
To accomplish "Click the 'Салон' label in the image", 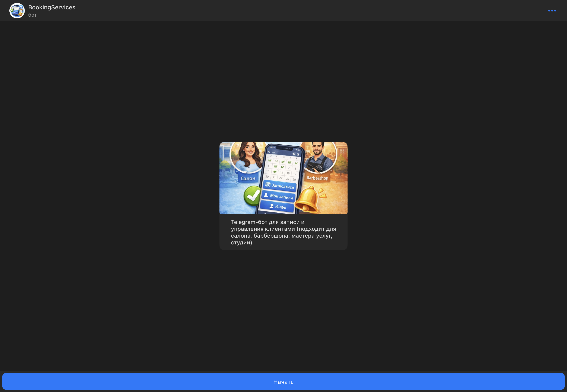I will (x=248, y=178).
